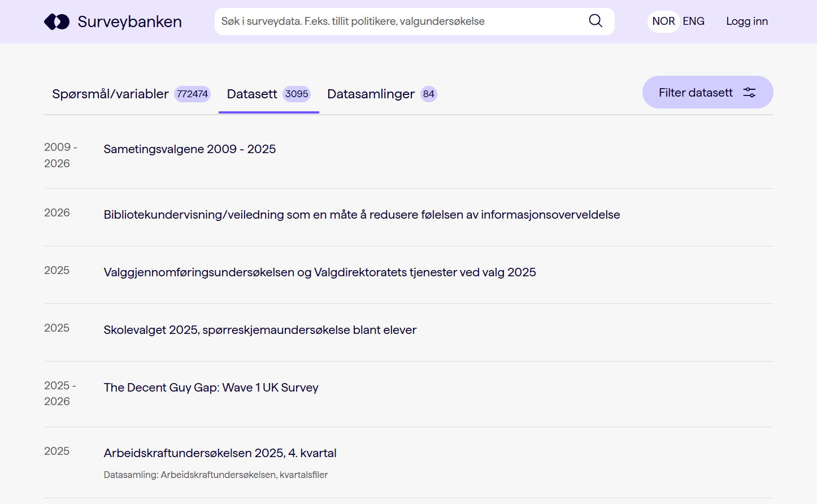Switch language to ENG
Screen dimensions: 817x504
(693, 21)
